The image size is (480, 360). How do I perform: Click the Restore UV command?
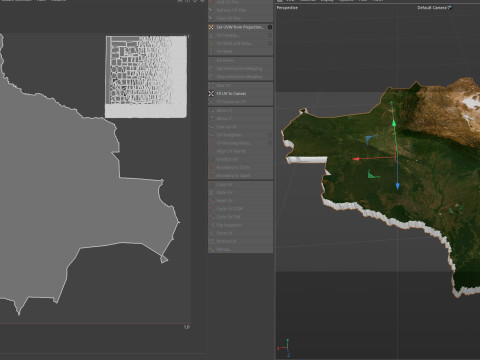click(x=240, y=241)
